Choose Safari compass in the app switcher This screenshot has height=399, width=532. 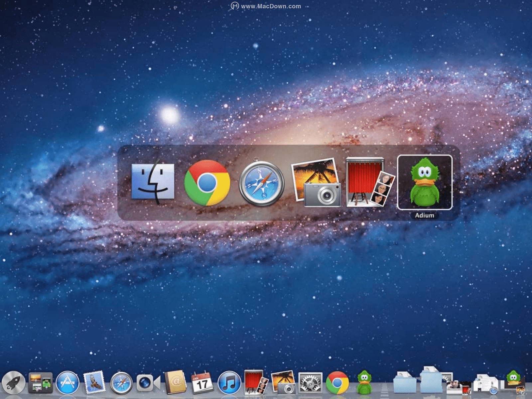click(262, 182)
